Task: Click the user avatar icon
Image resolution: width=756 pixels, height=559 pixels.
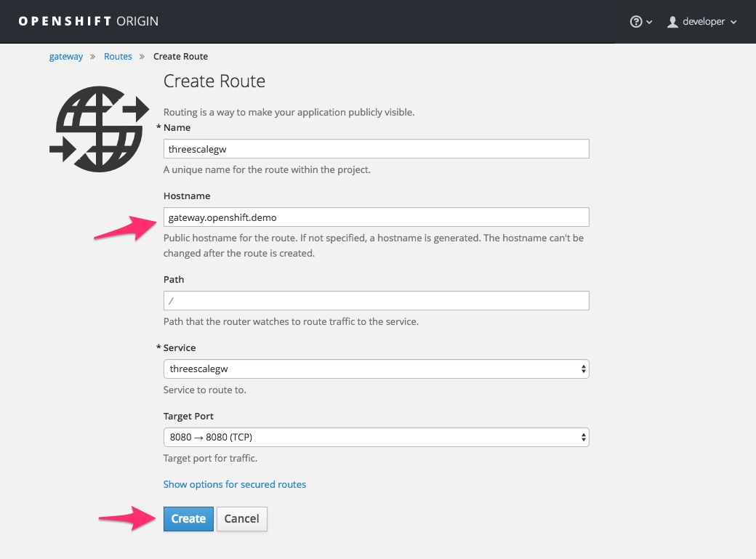Action: click(x=672, y=22)
